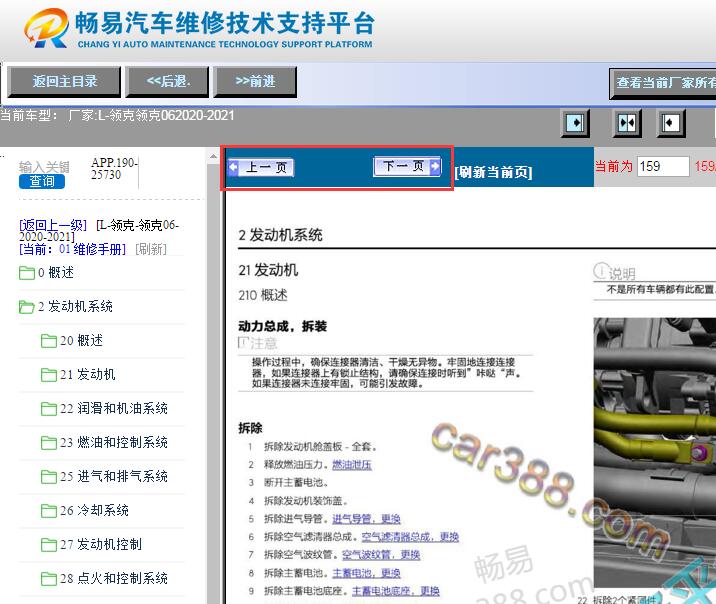Click the panel layout icon with right-pointing arrow

click(575, 123)
